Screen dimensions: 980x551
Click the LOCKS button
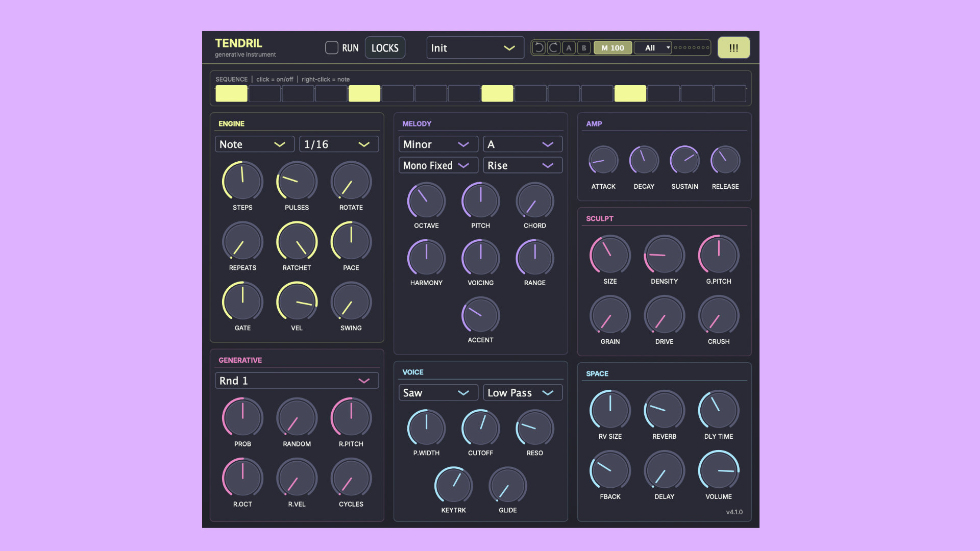click(385, 48)
